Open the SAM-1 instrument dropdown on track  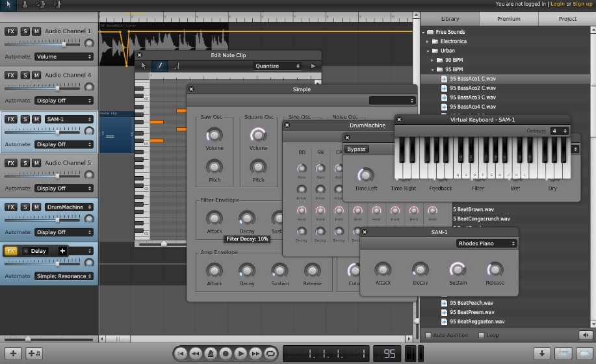pos(69,119)
